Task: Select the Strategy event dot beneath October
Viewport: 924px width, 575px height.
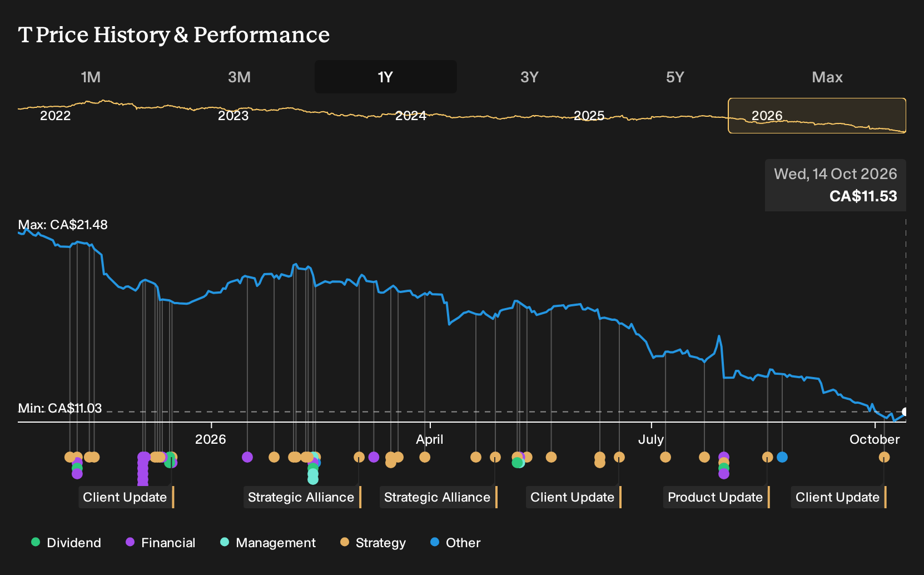Action: coord(884,457)
